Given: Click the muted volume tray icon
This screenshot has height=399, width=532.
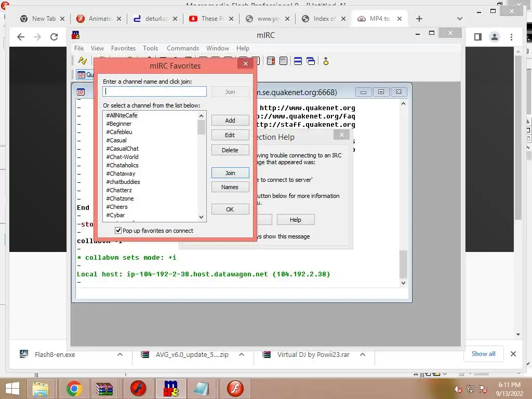Looking at the screenshot, I should point(458,389).
